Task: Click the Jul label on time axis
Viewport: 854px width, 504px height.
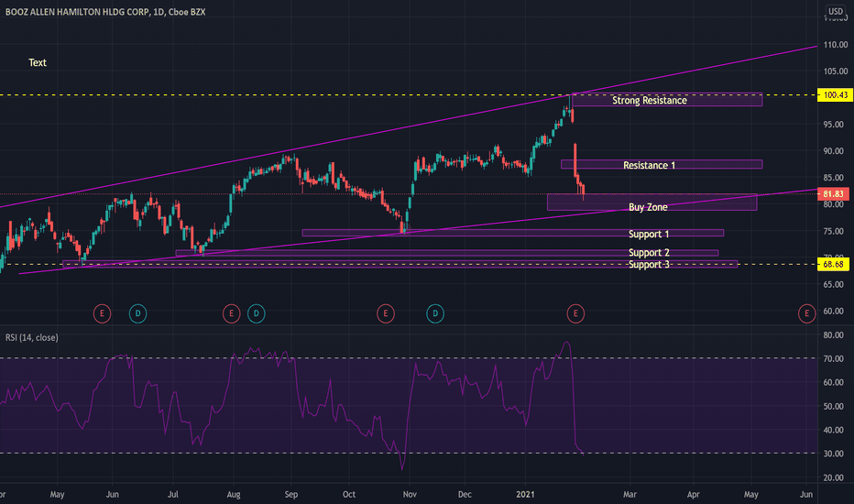Action: [172, 495]
